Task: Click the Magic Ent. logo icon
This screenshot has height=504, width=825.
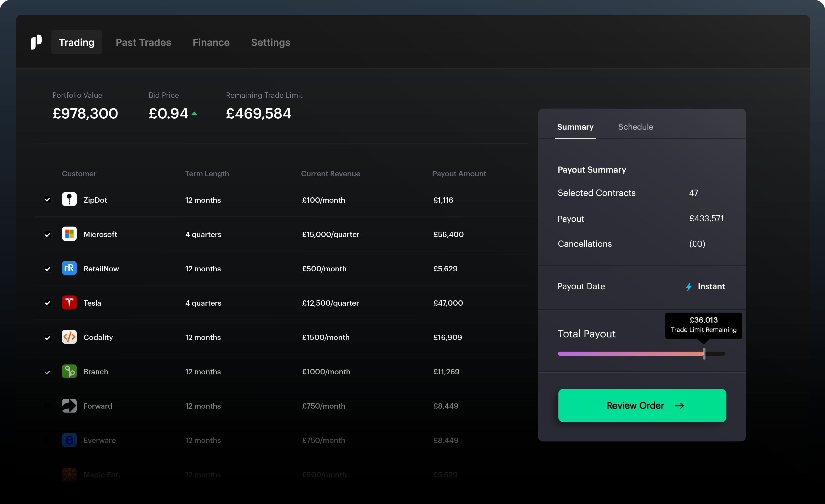Action: [69, 475]
